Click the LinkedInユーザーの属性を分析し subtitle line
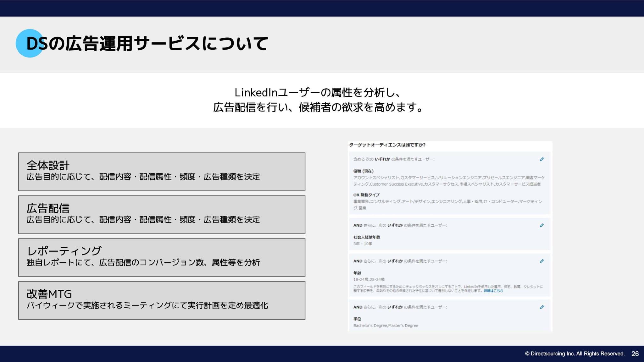 click(x=318, y=92)
